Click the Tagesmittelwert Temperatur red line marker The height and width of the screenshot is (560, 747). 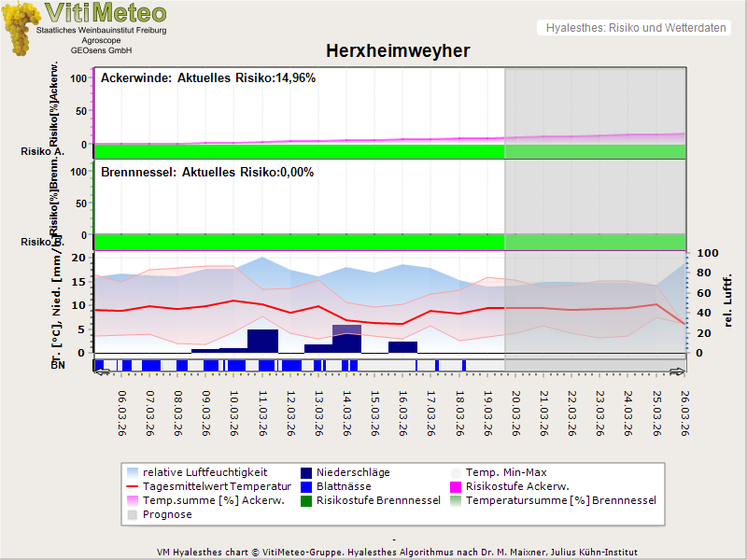click(x=134, y=486)
